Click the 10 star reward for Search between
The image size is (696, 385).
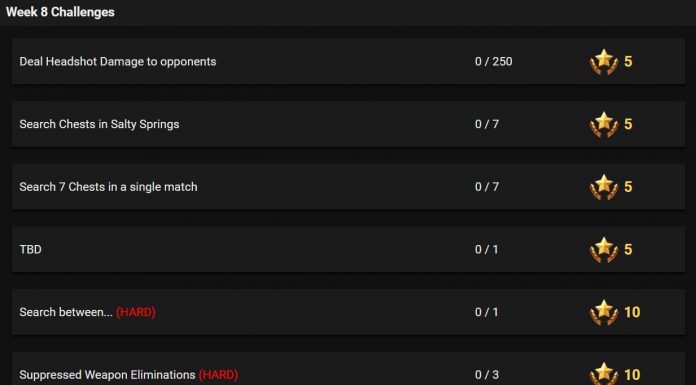632,312
